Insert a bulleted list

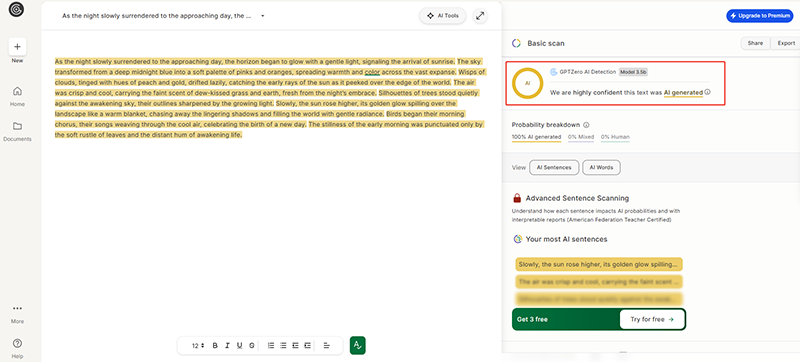coord(283,346)
